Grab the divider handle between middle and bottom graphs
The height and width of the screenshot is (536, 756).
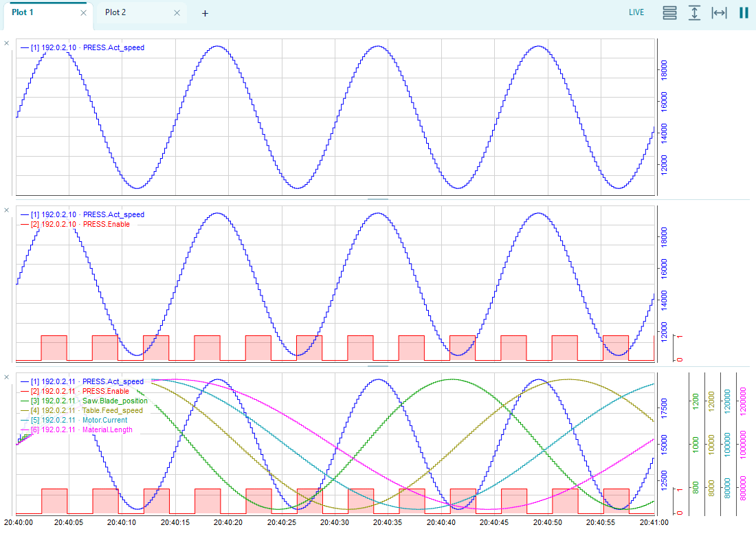pyautogui.click(x=378, y=366)
